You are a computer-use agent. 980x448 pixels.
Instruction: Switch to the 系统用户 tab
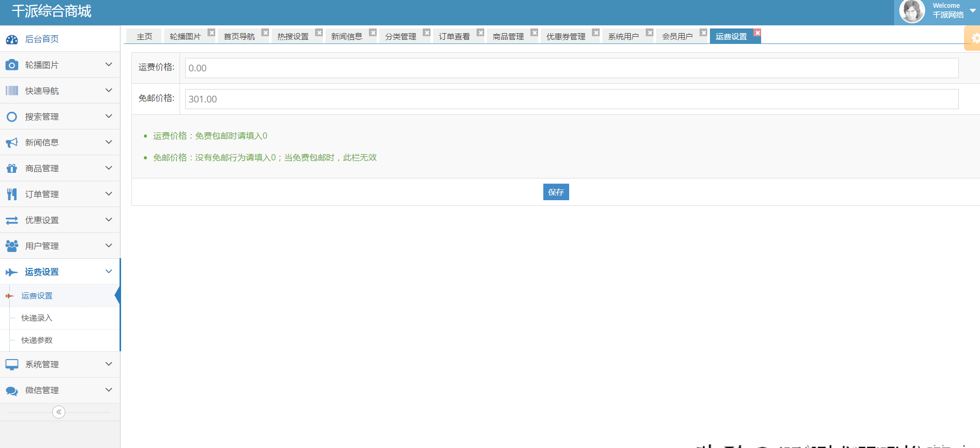coord(623,36)
